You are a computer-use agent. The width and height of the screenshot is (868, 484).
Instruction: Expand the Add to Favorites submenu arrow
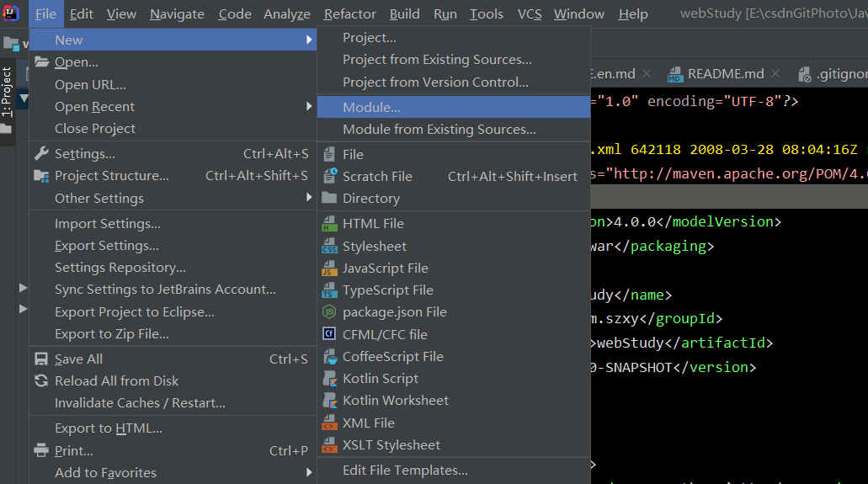tap(309, 472)
